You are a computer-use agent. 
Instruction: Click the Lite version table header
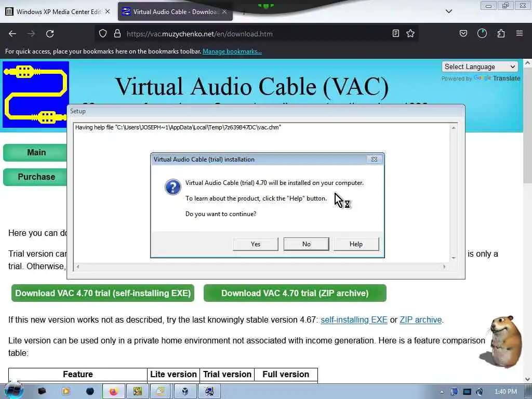click(x=174, y=375)
